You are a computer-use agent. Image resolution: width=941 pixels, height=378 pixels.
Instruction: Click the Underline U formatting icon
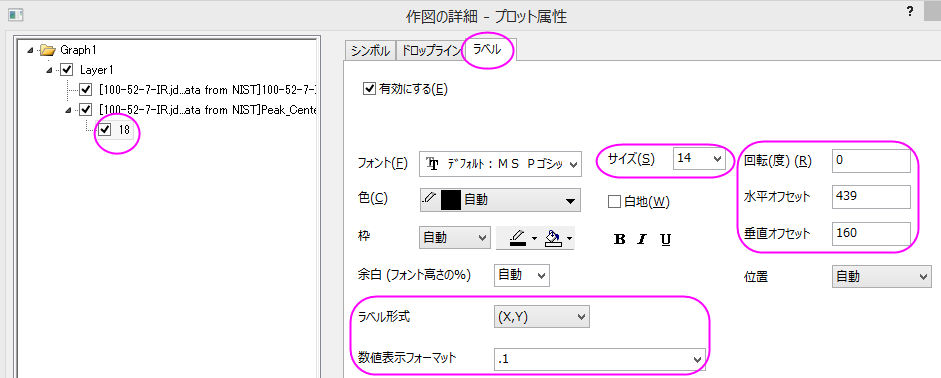pyautogui.click(x=665, y=240)
